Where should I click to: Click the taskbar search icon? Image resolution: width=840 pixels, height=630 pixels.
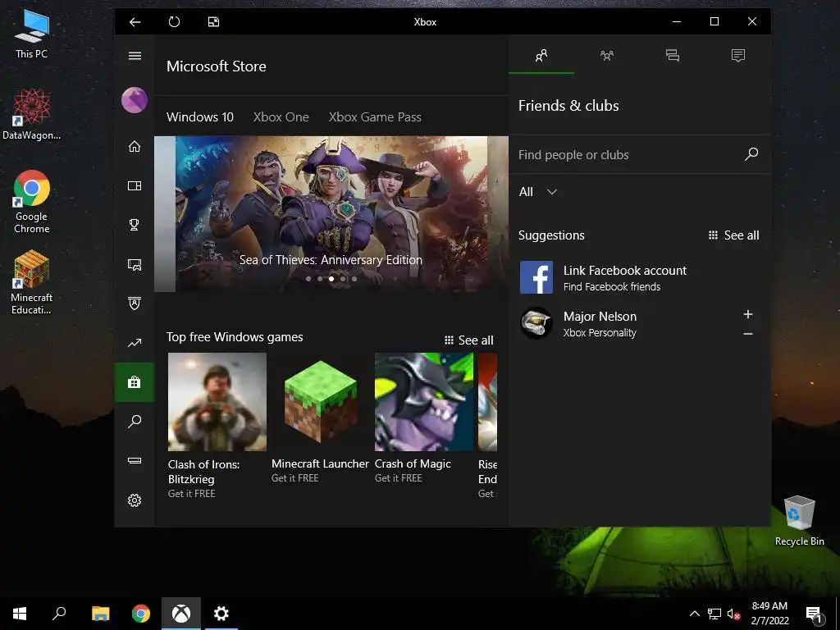[59, 614]
